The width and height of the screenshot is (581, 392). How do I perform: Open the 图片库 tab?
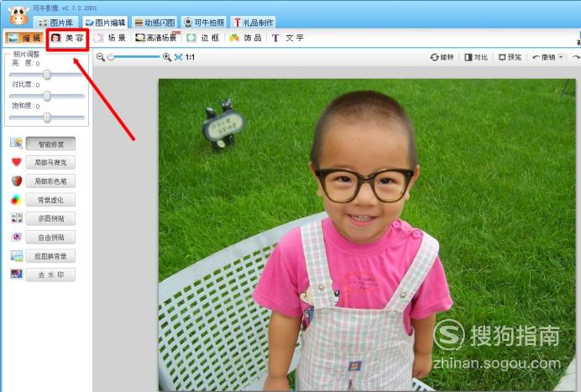tap(55, 23)
